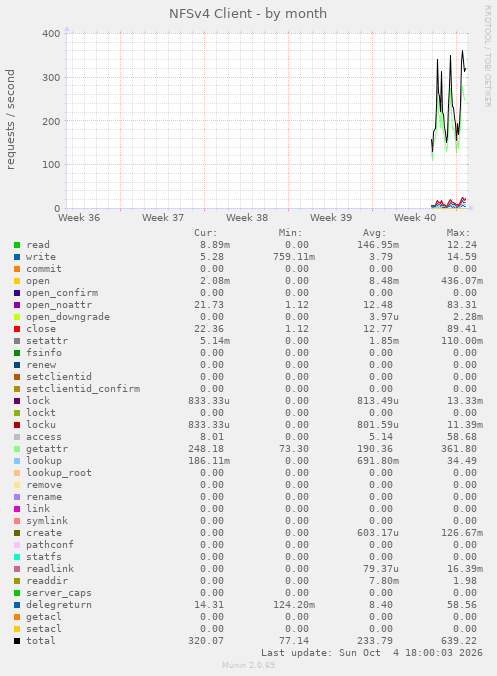Click the symlink legend label
Image resolution: width=497 pixels, height=676 pixels.
(x=47, y=521)
